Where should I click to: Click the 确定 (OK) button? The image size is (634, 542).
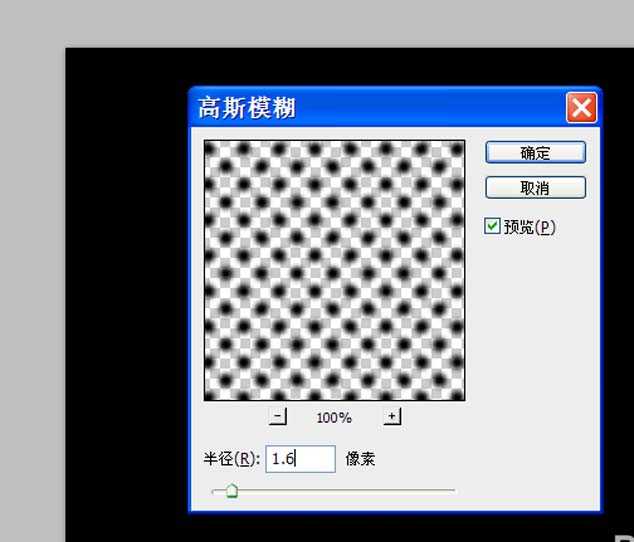[x=535, y=153]
